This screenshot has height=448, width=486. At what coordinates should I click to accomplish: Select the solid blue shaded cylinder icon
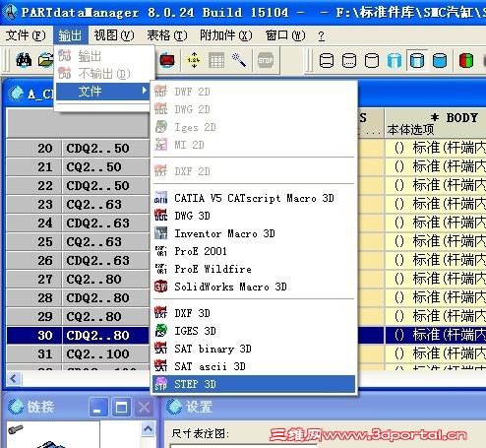pyautogui.click(x=440, y=61)
